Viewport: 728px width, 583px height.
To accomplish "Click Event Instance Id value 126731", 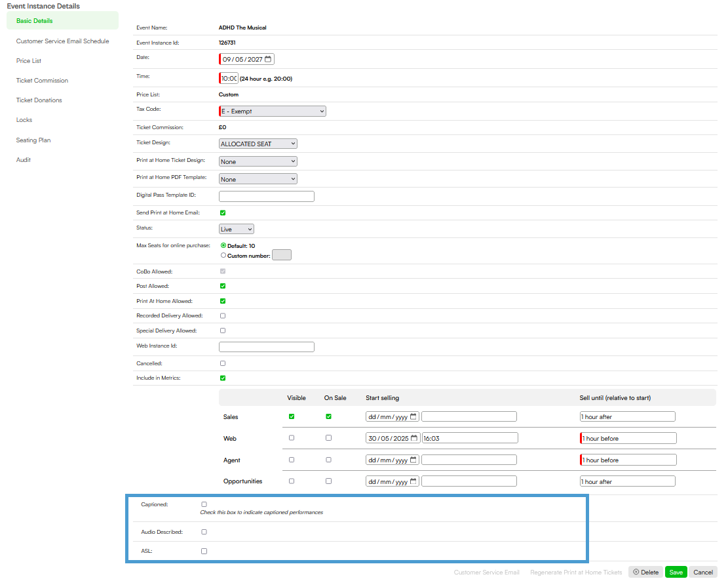I will click(x=227, y=42).
